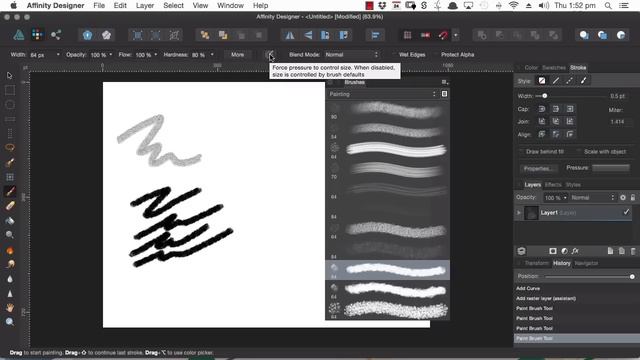This screenshot has height=360, width=640.
Task: Toggle the grid display toolbar icon
Action: click(407, 36)
